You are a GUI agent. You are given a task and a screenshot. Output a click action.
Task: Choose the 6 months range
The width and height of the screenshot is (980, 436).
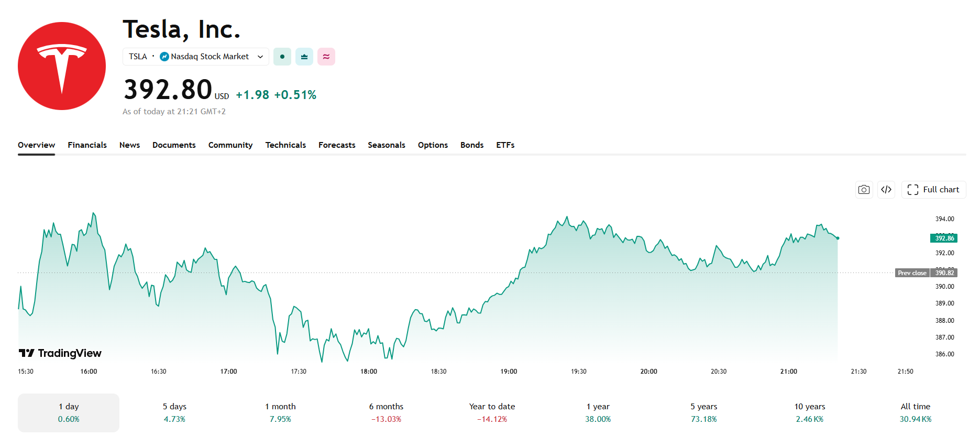(386, 413)
